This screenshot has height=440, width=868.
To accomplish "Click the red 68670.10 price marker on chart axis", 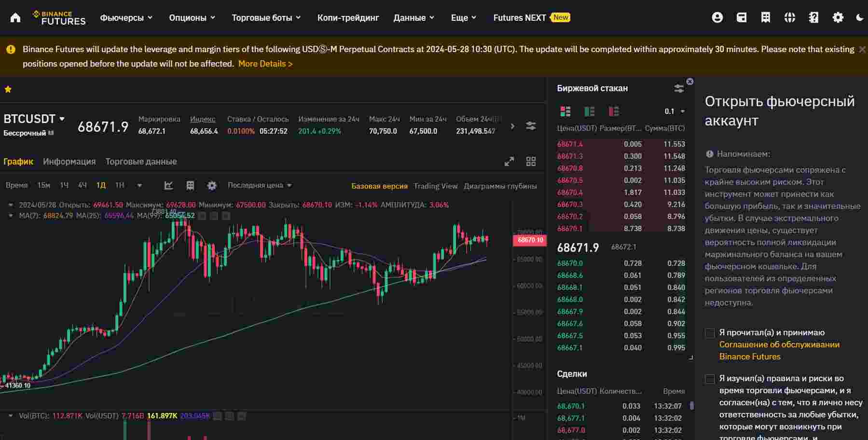I will click(x=530, y=240).
